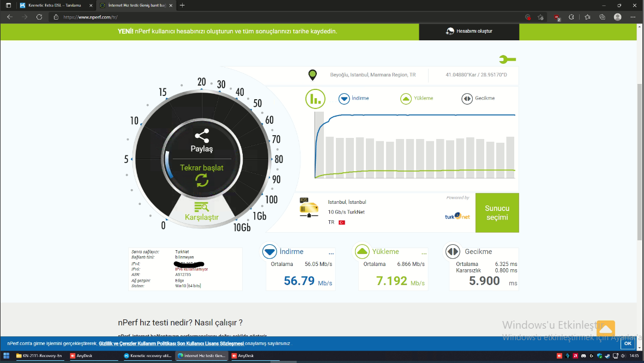This screenshot has height=363, width=644.
Task: Open network status tray icon
Action: [615, 355]
